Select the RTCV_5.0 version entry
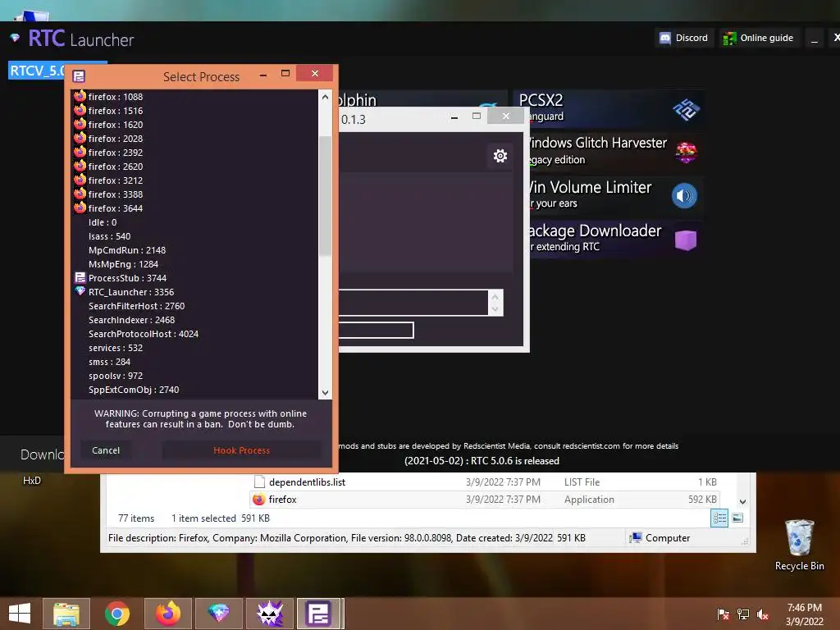840x630 pixels. click(36, 71)
